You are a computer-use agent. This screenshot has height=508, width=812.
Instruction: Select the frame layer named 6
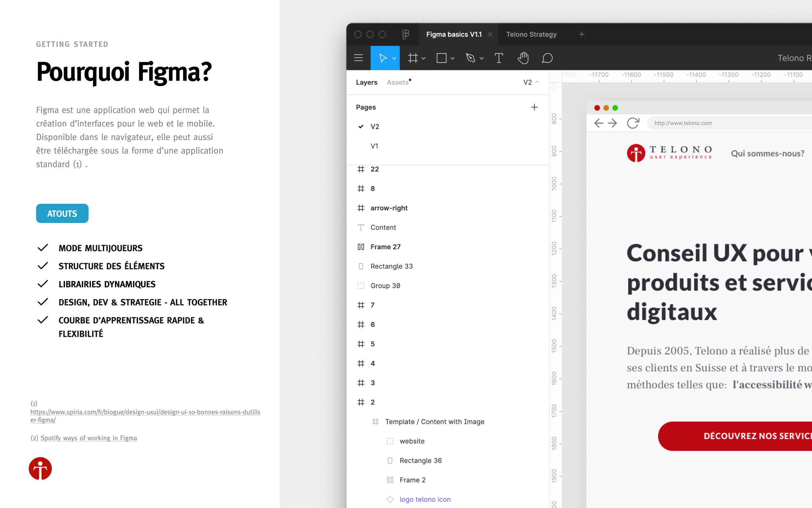pos(448,325)
